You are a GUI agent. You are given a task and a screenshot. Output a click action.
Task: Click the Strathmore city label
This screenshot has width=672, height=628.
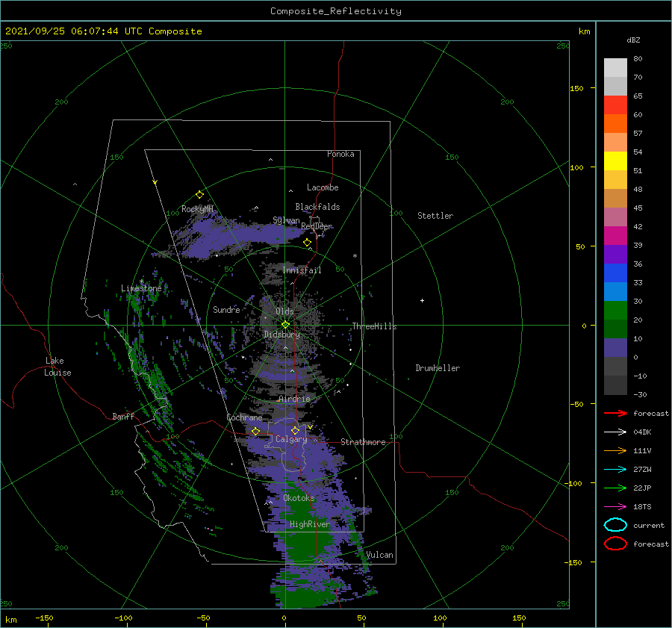pyautogui.click(x=363, y=442)
